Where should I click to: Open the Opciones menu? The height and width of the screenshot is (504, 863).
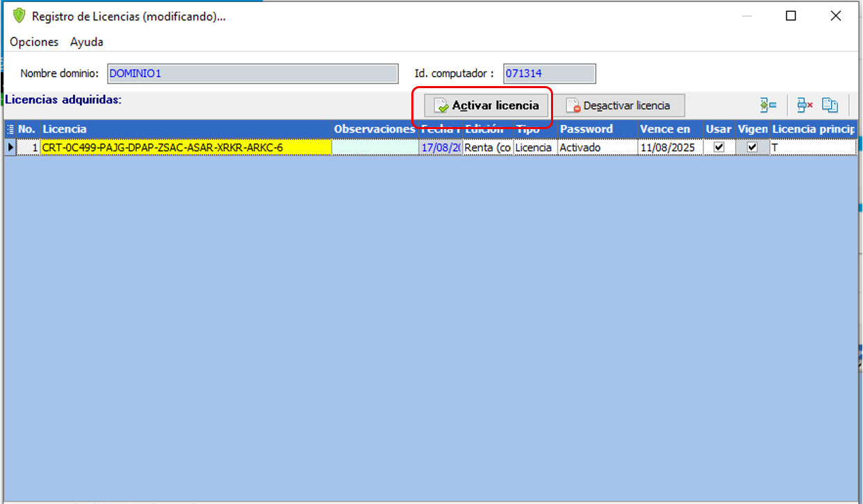34,42
